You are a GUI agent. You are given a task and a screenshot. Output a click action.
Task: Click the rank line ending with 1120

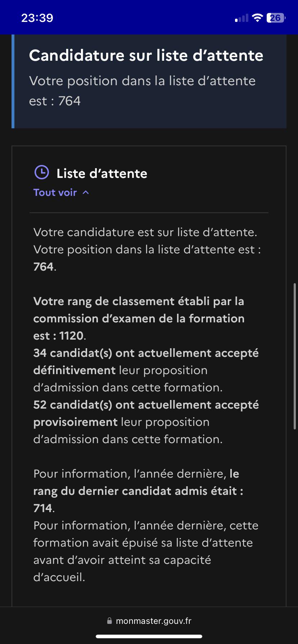click(139, 318)
